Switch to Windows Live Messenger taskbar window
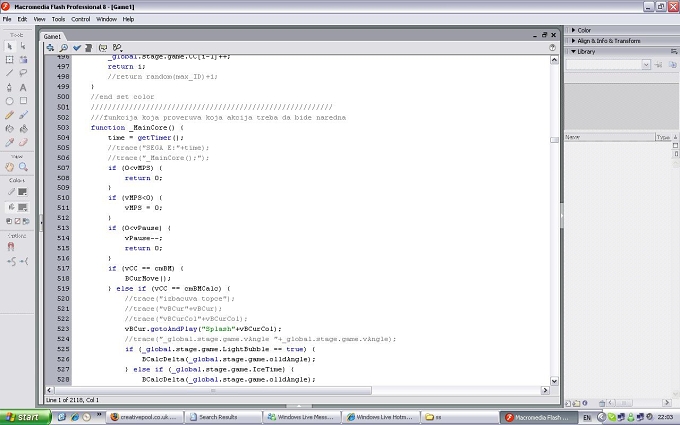Screen dimensions: 680x425 click(x=302, y=417)
